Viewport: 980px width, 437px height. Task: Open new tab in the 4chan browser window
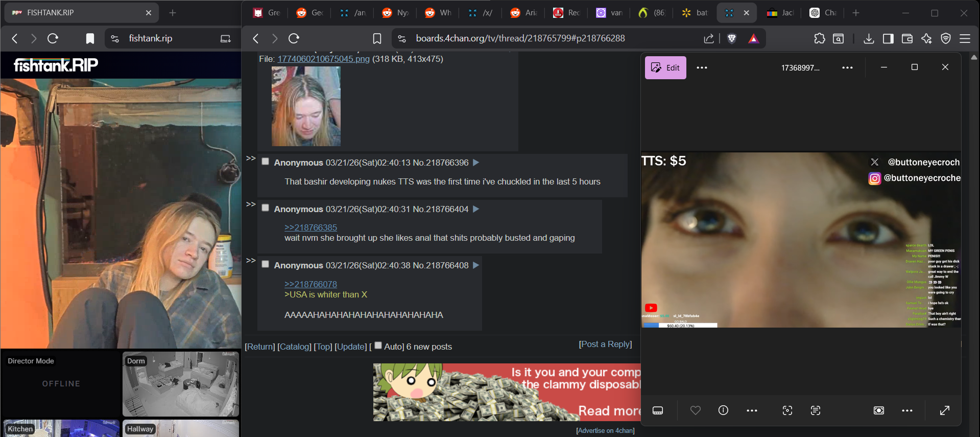856,13
